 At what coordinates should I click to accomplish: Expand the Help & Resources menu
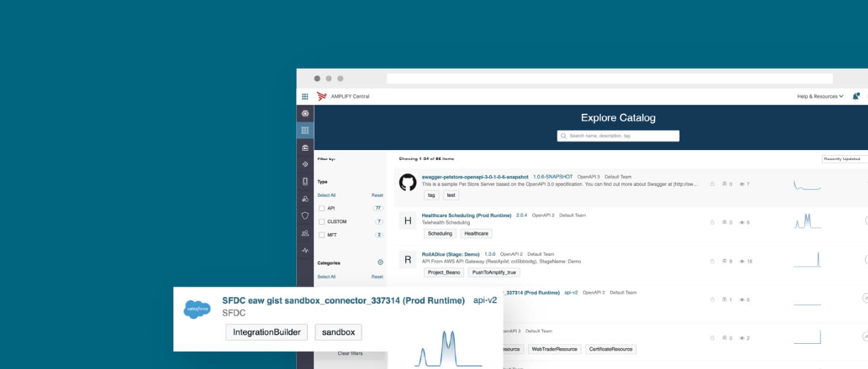click(820, 97)
